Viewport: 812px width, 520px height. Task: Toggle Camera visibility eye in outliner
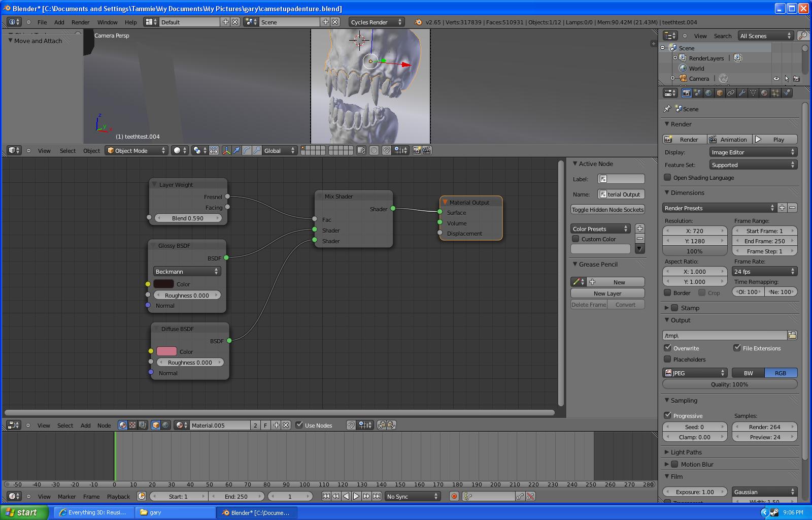point(776,79)
